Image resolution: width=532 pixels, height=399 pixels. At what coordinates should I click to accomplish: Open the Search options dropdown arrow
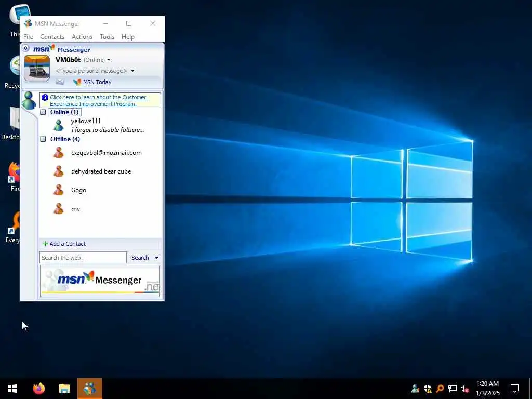point(156,258)
